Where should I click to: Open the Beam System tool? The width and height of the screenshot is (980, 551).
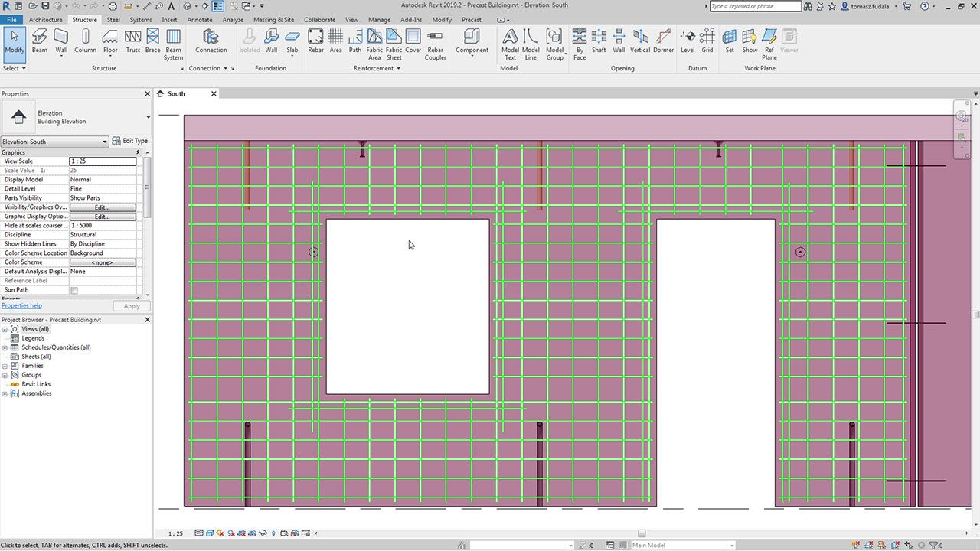click(174, 45)
